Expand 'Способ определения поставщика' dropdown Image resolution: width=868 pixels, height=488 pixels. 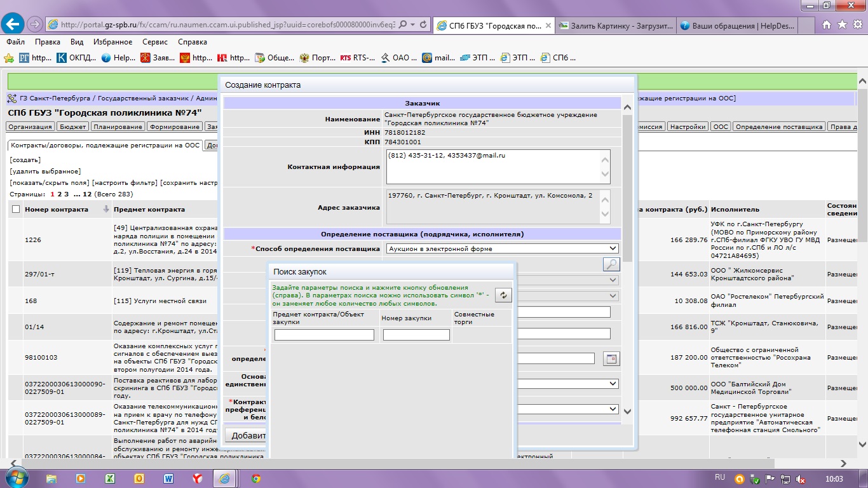[613, 248]
